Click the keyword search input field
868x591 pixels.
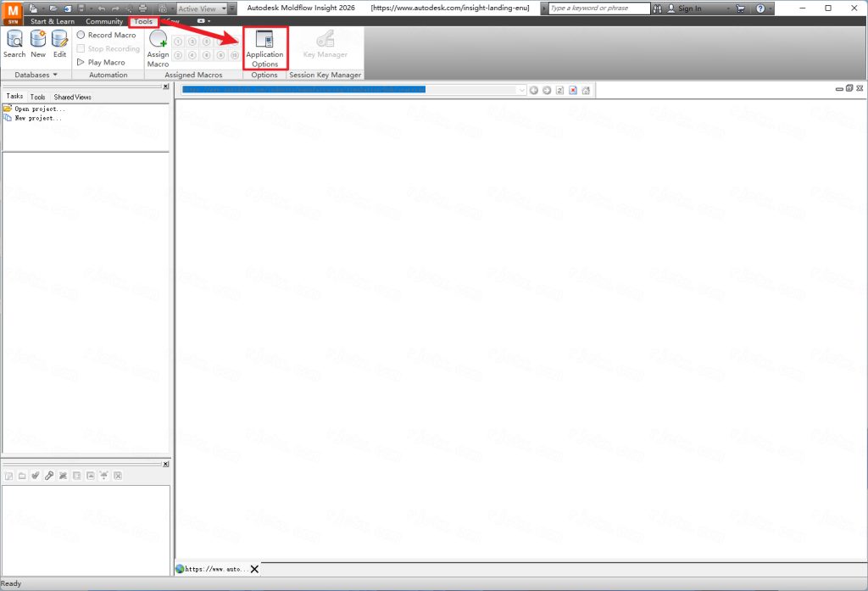(598, 8)
